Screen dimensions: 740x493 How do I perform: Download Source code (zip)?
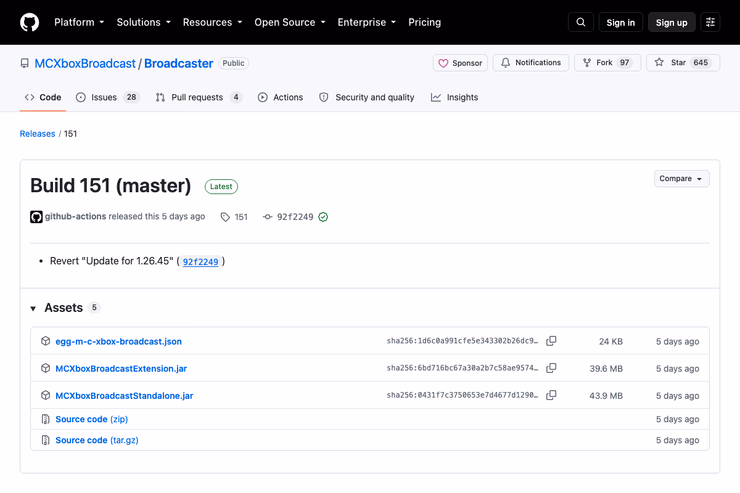click(x=92, y=419)
